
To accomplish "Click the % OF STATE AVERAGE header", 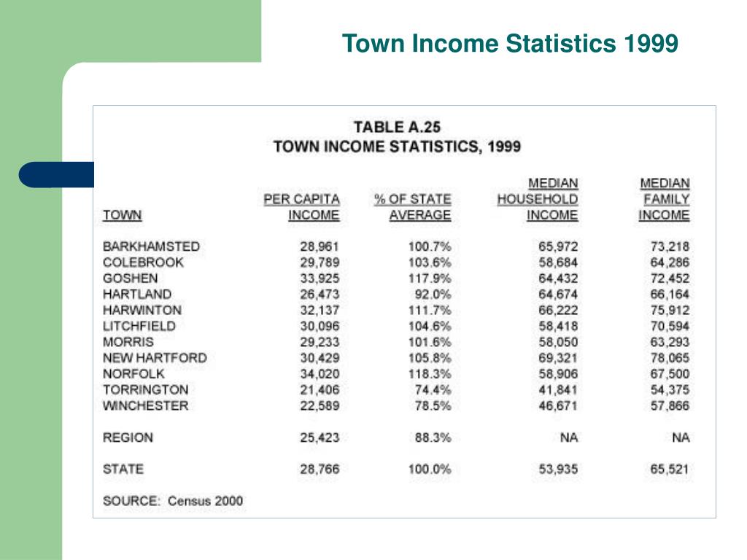I will [413, 207].
